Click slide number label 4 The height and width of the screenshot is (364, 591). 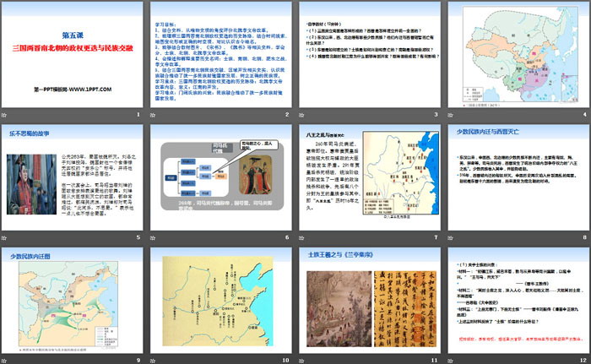pyautogui.click(x=585, y=114)
